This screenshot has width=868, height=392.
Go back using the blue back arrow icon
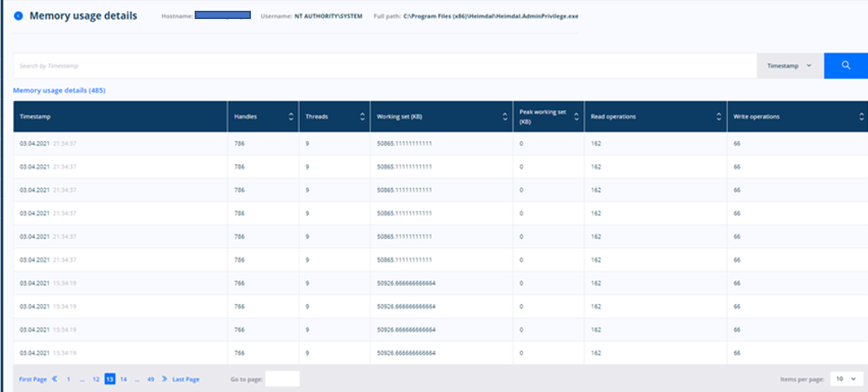click(x=18, y=16)
